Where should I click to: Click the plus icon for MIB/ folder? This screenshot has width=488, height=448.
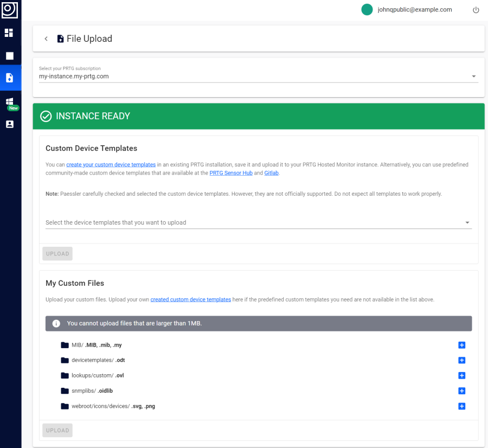(x=461, y=345)
